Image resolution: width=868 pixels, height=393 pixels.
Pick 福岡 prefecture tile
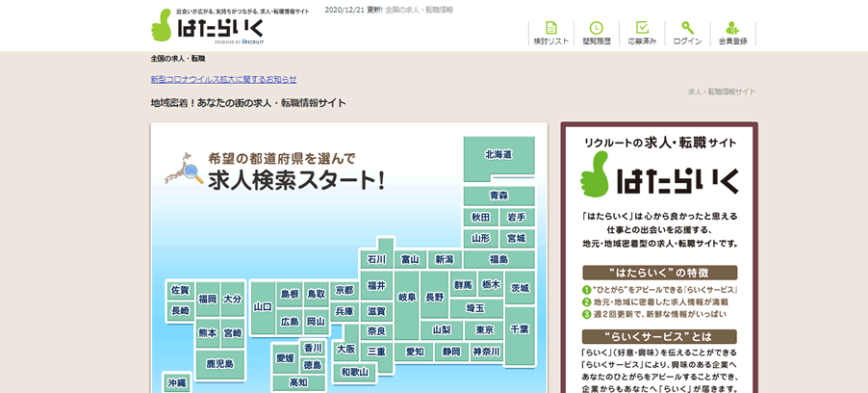[208, 300]
